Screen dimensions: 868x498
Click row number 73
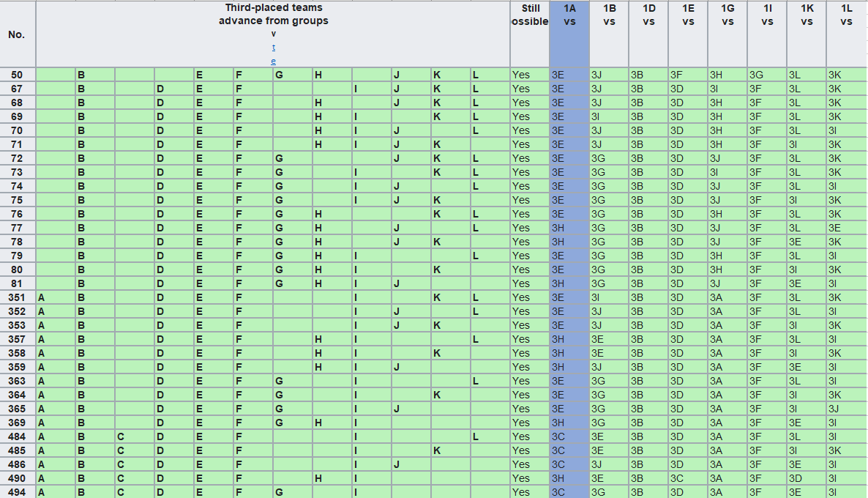[17, 172]
